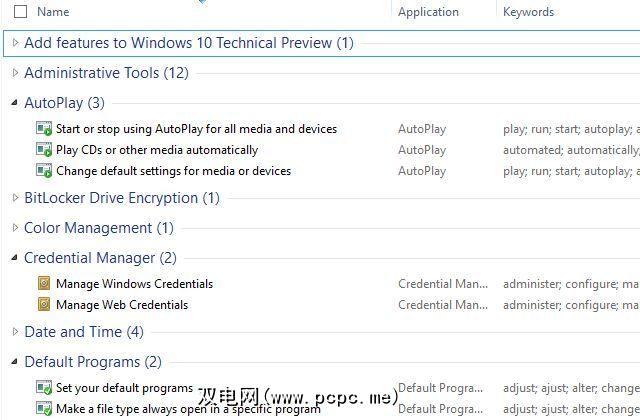Click the Make a file type always open icon
Screen dimensions: 640x420
click(44, 408)
